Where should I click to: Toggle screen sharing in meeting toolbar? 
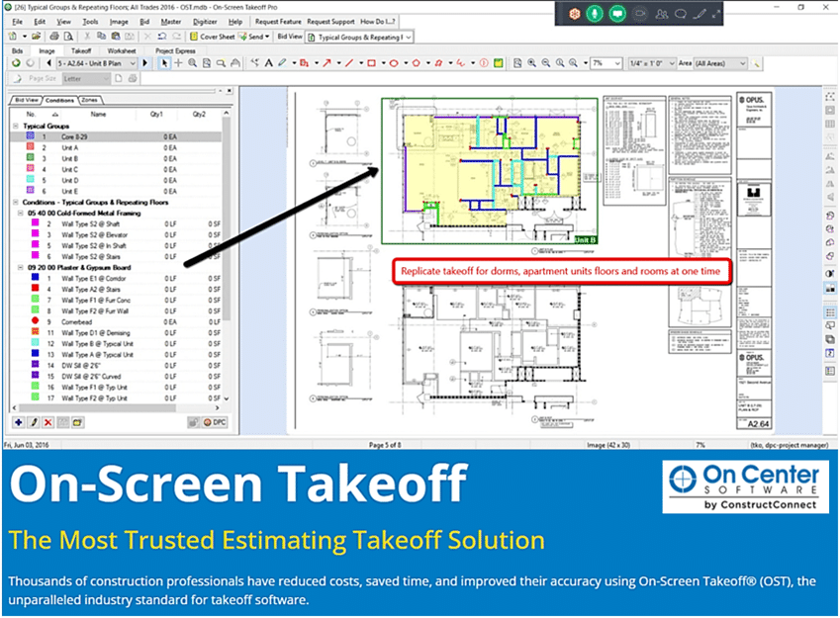[617, 14]
